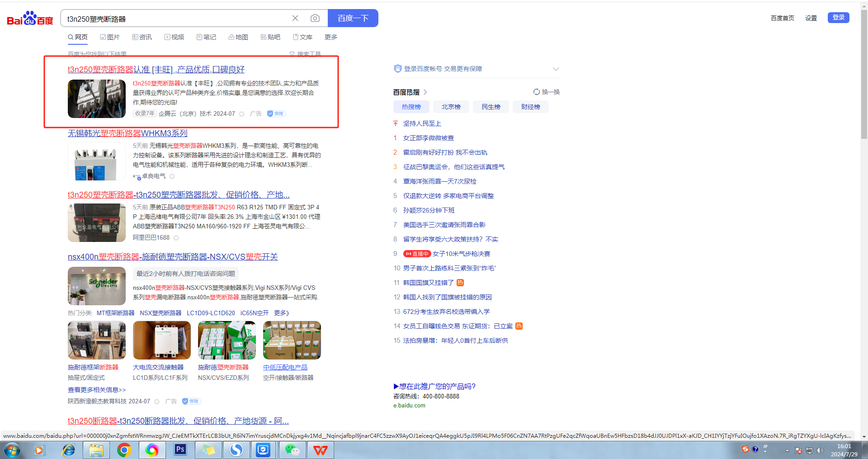Expand 百度热搜 with the arrow
The height and width of the screenshot is (459, 868).
[425, 92]
